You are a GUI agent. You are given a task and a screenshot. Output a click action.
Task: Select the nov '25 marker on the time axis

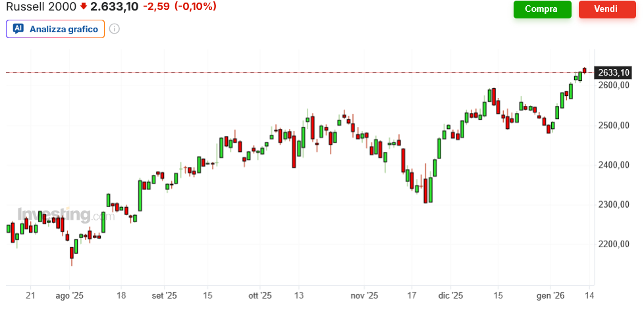point(363,295)
